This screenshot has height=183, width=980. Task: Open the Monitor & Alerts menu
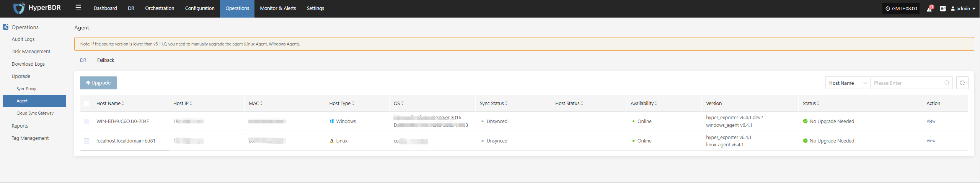[278, 8]
